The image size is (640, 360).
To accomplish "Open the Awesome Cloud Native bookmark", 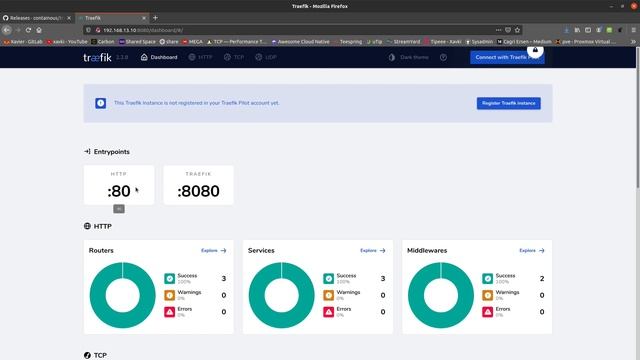I will (300, 42).
